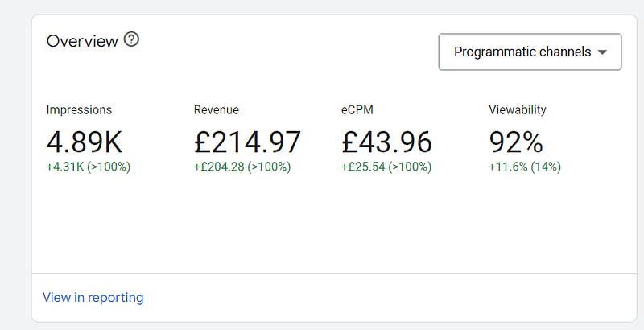Click the help icon next to Overview
The height and width of the screenshot is (330, 644).
[131, 39]
